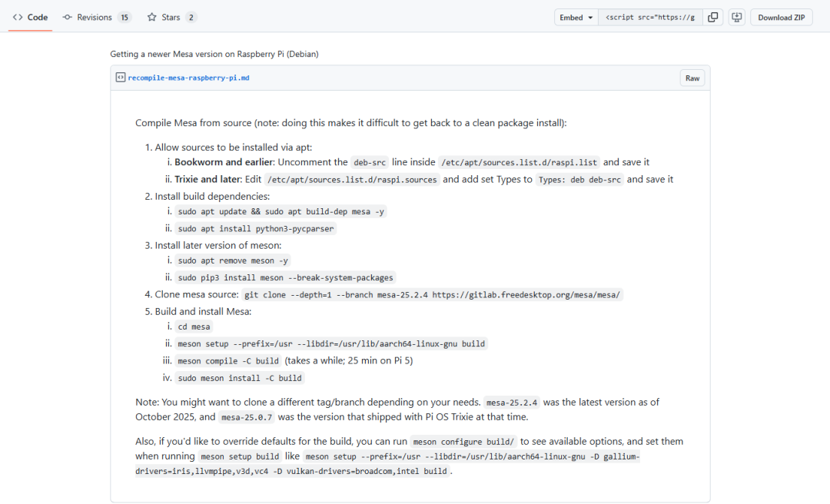Click the gist description above the file

[214, 54]
